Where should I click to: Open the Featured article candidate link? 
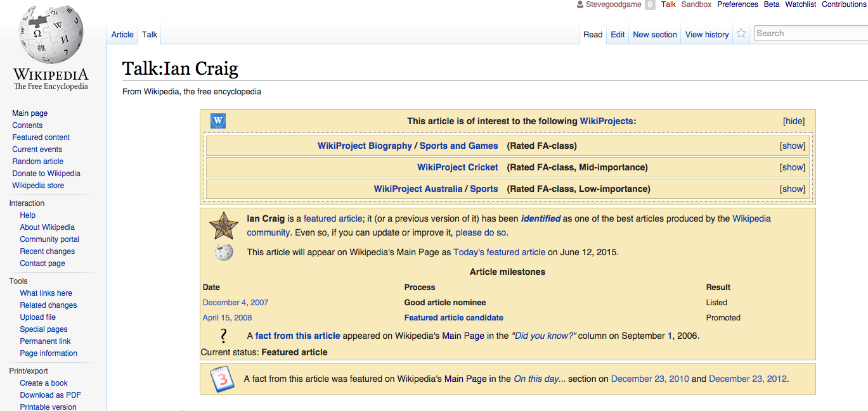coord(454,318)
